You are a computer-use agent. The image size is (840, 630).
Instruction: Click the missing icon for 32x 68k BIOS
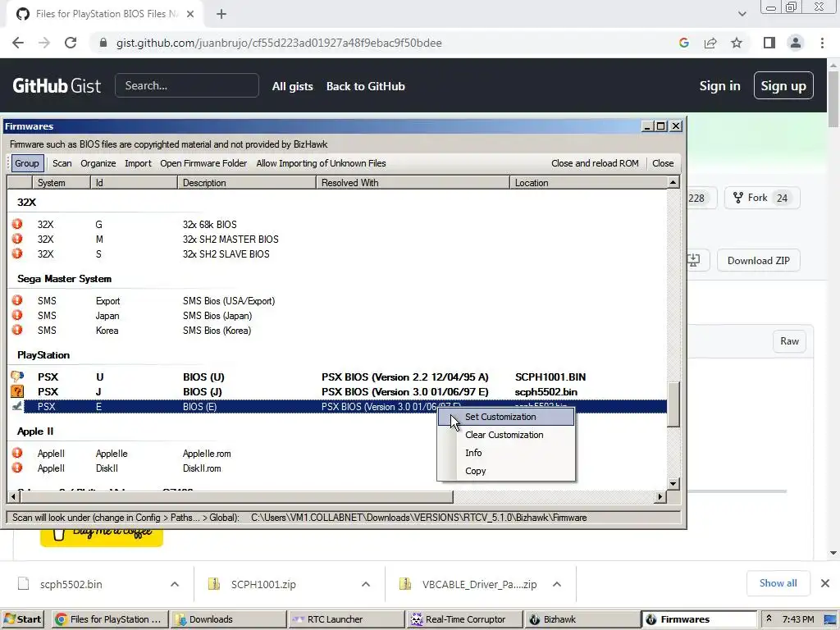[18, 224]
